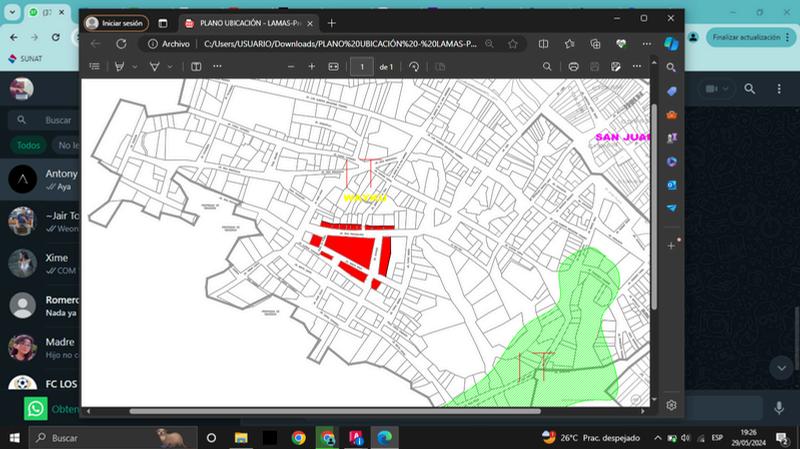Click the PDF horizontal scrollbar
The image size is (800, 449).
tap(335, 411)
